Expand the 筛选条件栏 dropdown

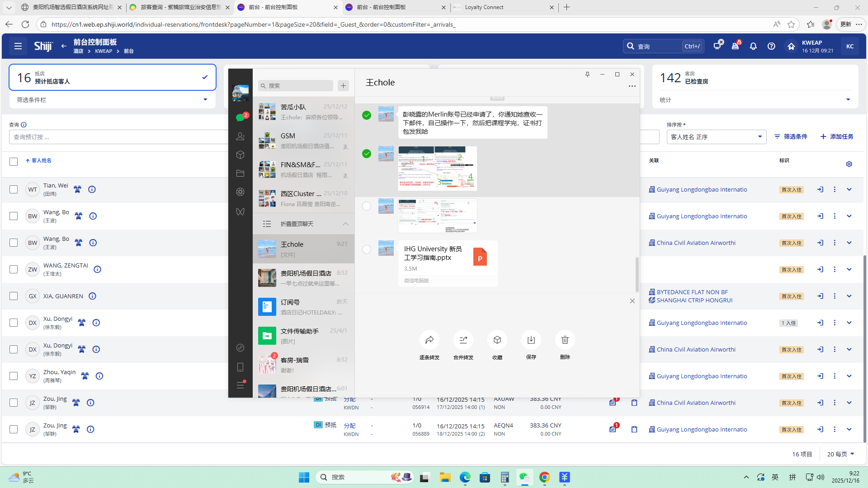[205, 100]
